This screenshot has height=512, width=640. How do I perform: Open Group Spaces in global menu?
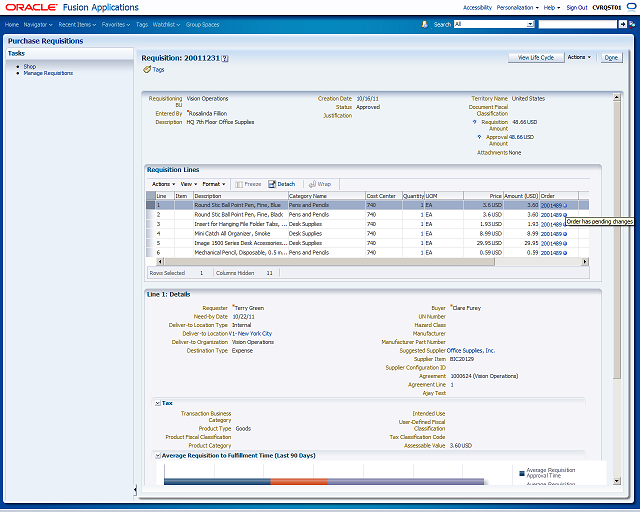pos(202,24)
